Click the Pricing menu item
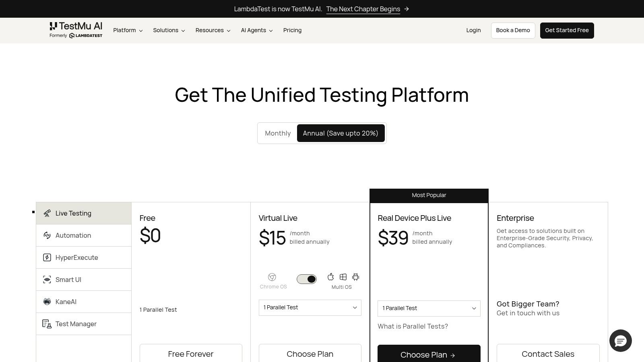The height and width of the screenshot is (362, 644). pos(292,30)
